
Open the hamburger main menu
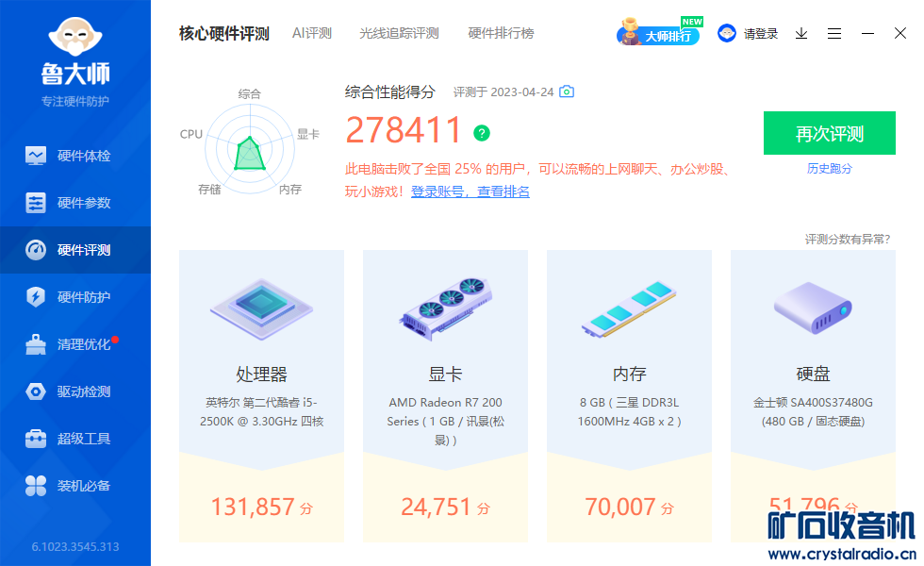tap(834, 34)
